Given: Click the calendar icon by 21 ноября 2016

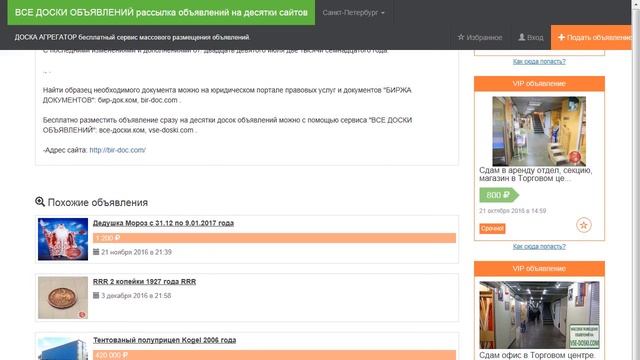Looking at the screenshot, I should pyautogui.click(x=96, y=252).
